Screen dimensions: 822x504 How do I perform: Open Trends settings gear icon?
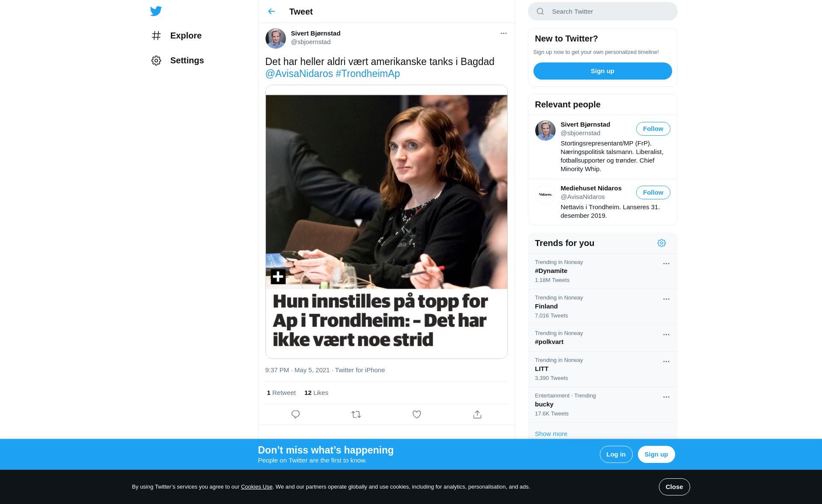(661, 243)
